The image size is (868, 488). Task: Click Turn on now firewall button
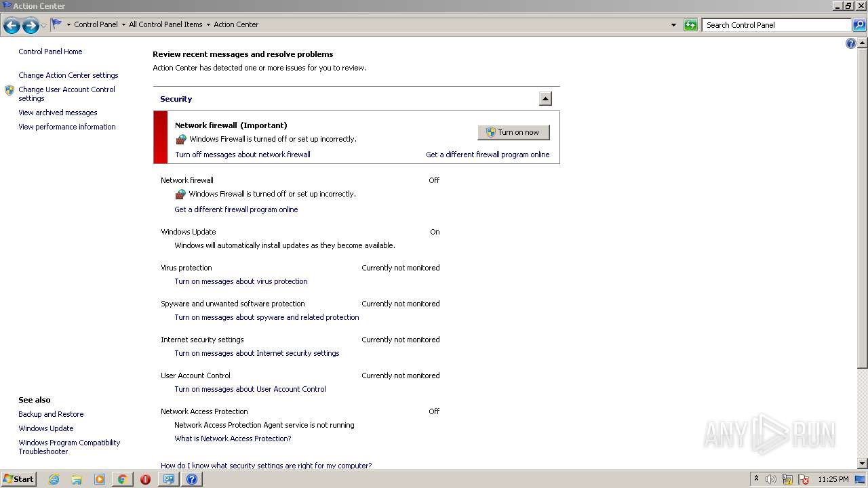click(x=513, y=132)
